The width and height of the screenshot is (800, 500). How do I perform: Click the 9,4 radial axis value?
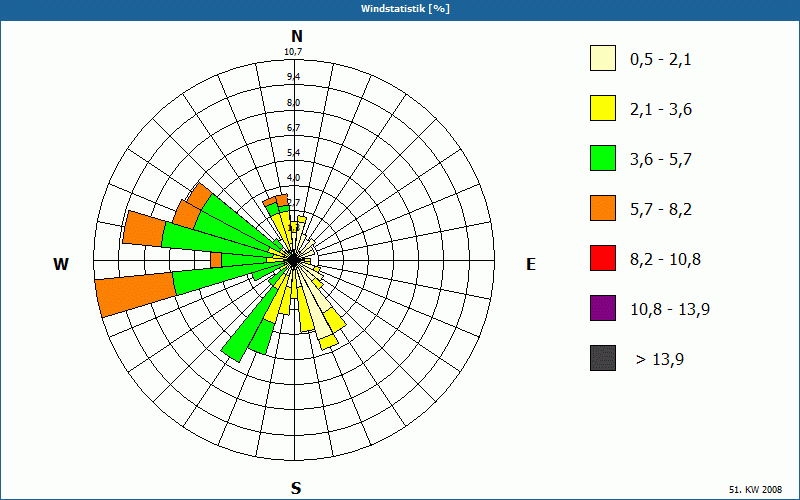[293, 77]
